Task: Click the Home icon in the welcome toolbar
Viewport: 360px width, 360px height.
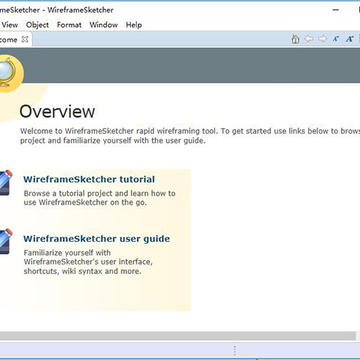Action: (x=295, y=39)
